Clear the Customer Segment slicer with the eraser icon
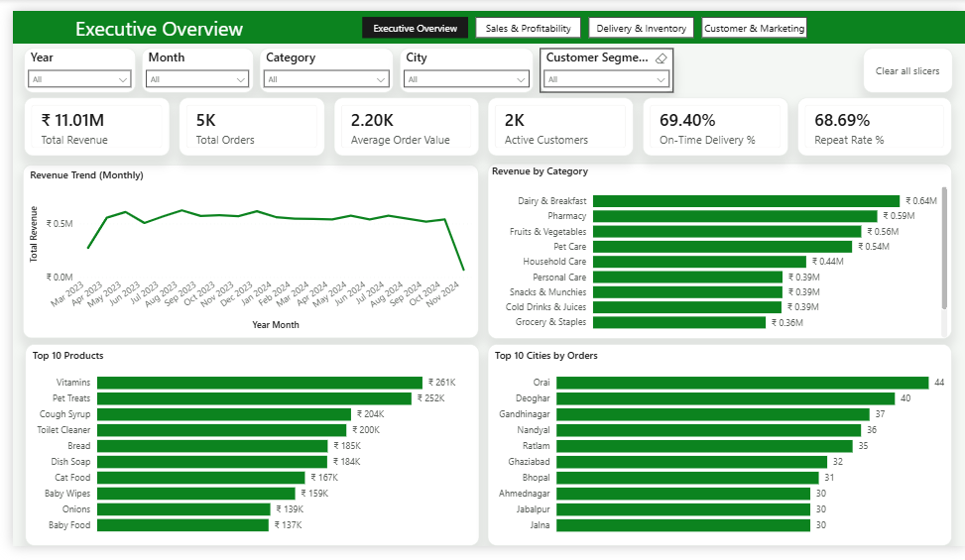The height and width of the screenshot is (560, 965). (661, 58)
